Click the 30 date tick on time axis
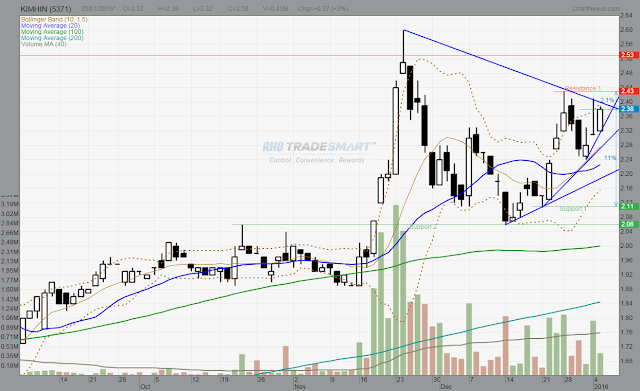640x391 pixels. click(x=437, y=380)
